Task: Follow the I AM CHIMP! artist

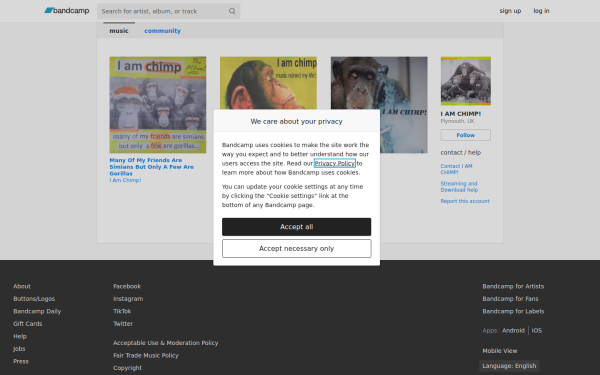Action: [465, 135]
